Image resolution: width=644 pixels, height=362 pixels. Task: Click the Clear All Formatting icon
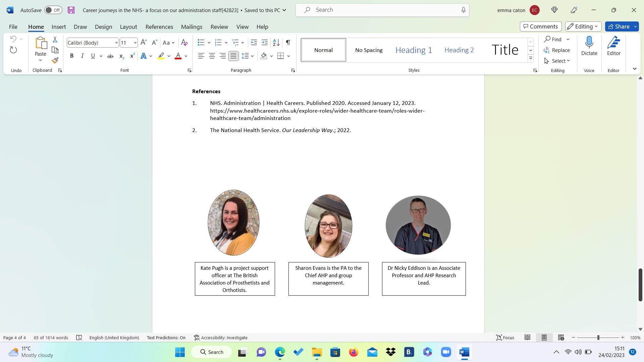(184, 43)
